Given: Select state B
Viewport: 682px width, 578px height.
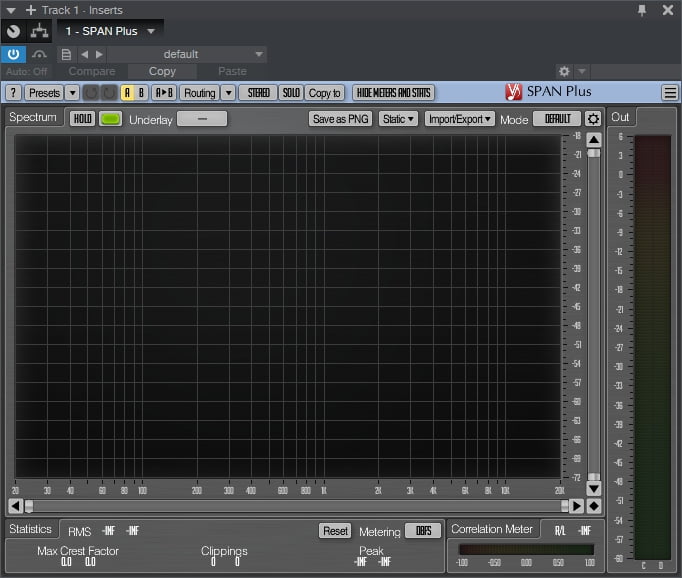Looking at the screenshot, I should coord(141,93).
